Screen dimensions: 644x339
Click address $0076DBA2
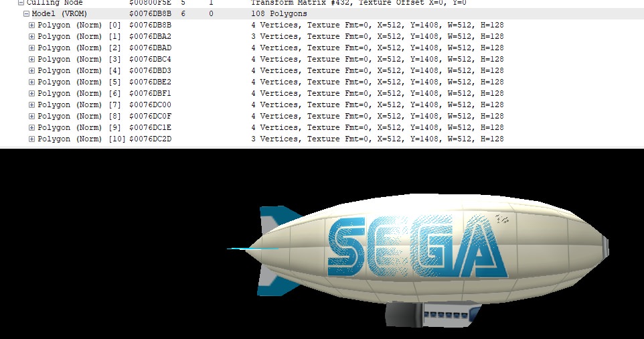pyautogui.click(x=151, y=37)
